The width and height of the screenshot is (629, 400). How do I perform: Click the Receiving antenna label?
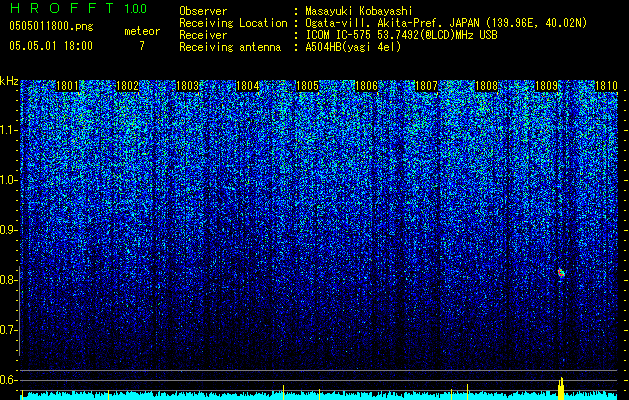[230, 47]
